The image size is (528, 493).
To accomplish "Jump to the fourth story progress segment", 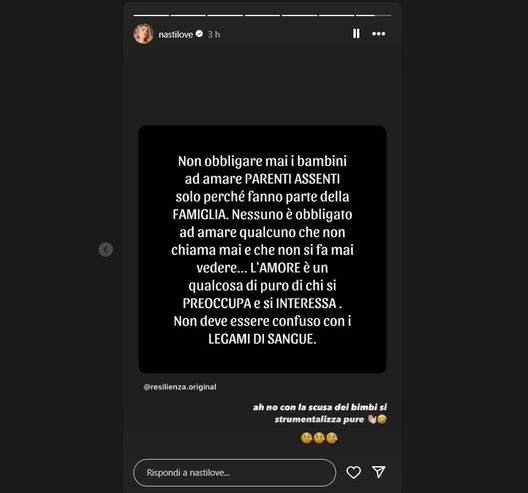I will (x=262, y=15).
